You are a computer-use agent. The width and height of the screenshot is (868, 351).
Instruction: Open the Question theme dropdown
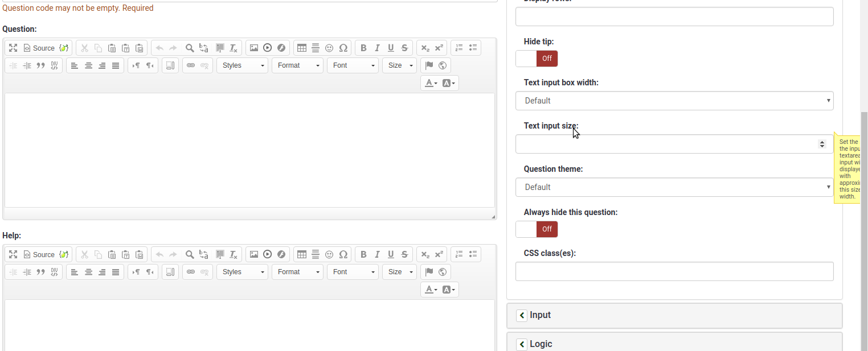click(x=674, y=187)
